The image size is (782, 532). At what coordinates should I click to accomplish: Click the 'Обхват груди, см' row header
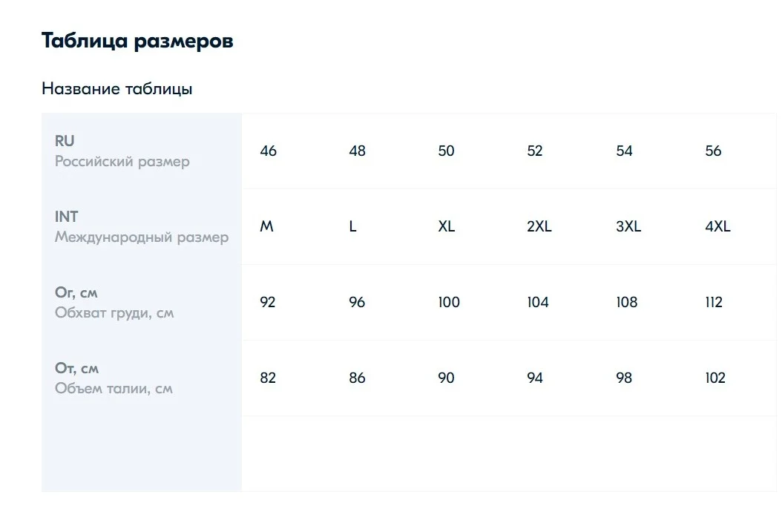[142, 303]
